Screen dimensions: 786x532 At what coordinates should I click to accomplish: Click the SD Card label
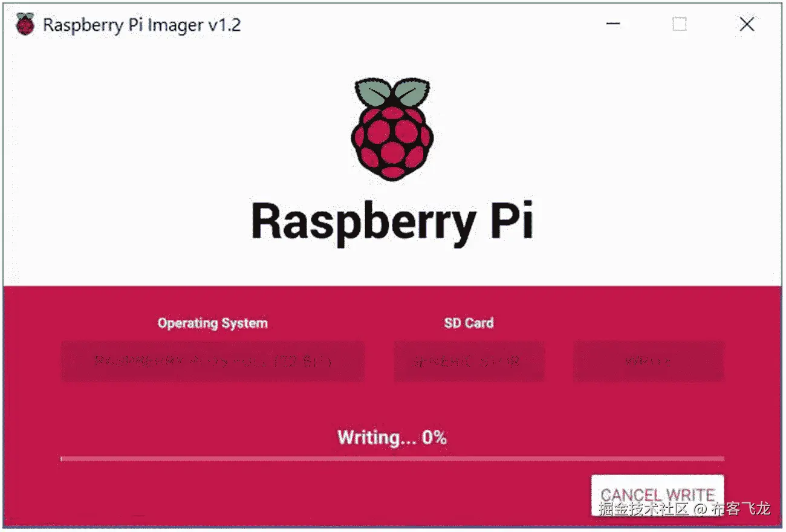[x=469, y=323]
